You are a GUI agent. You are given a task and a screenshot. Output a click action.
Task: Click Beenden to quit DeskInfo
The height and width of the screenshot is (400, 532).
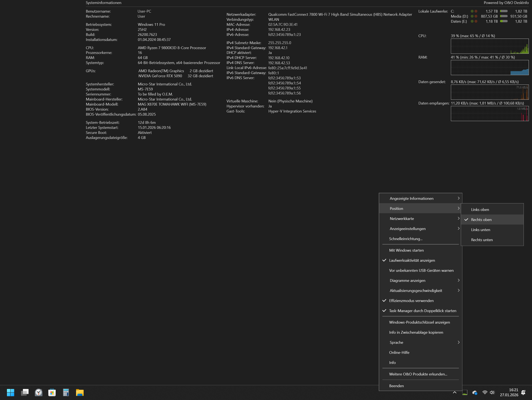396,386
